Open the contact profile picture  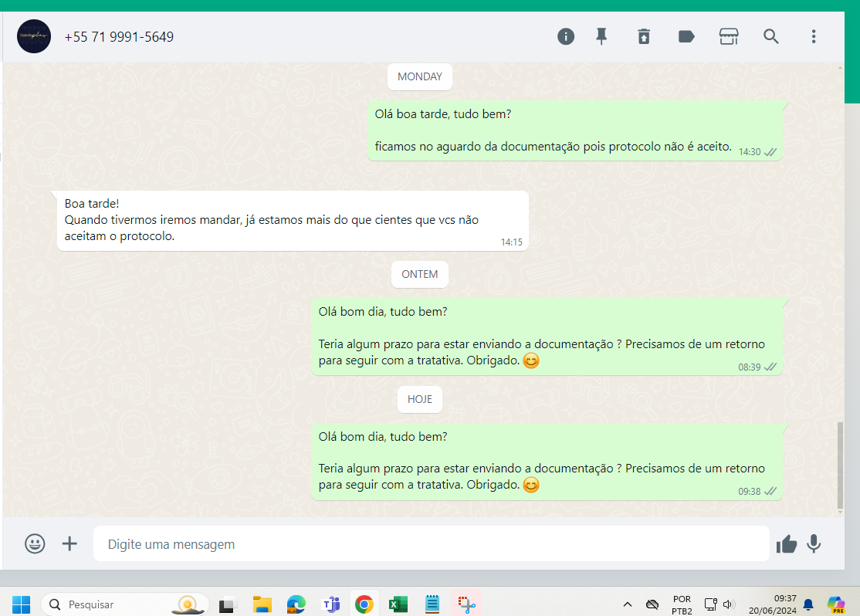click(x=34, y=36)
